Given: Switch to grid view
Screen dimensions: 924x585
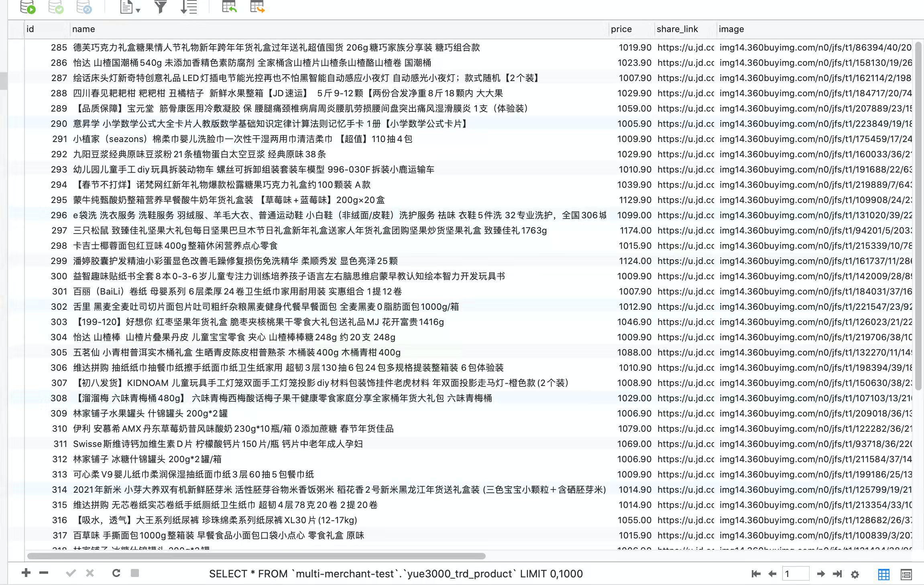Looking at the screenshot, I should pyautogui.click(x=883, y=574).
